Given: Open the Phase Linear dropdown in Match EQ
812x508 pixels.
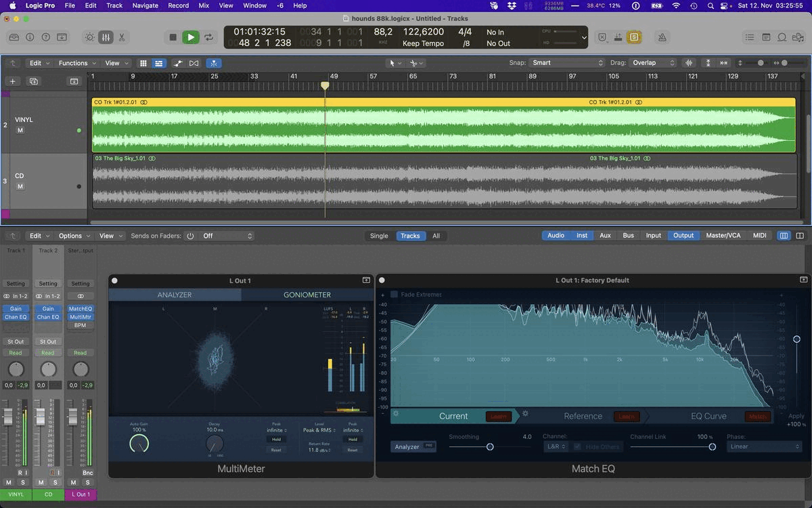Looking at the screenshot, I should [765, 446].
